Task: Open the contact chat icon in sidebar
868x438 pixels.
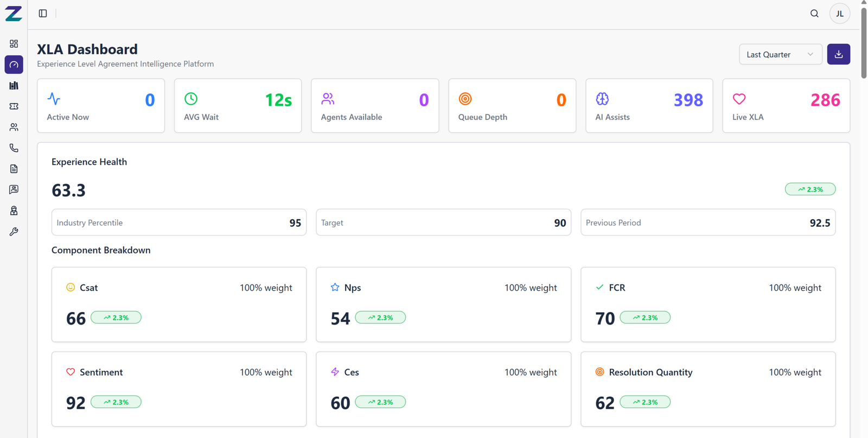Action: [x=14, y=189]
